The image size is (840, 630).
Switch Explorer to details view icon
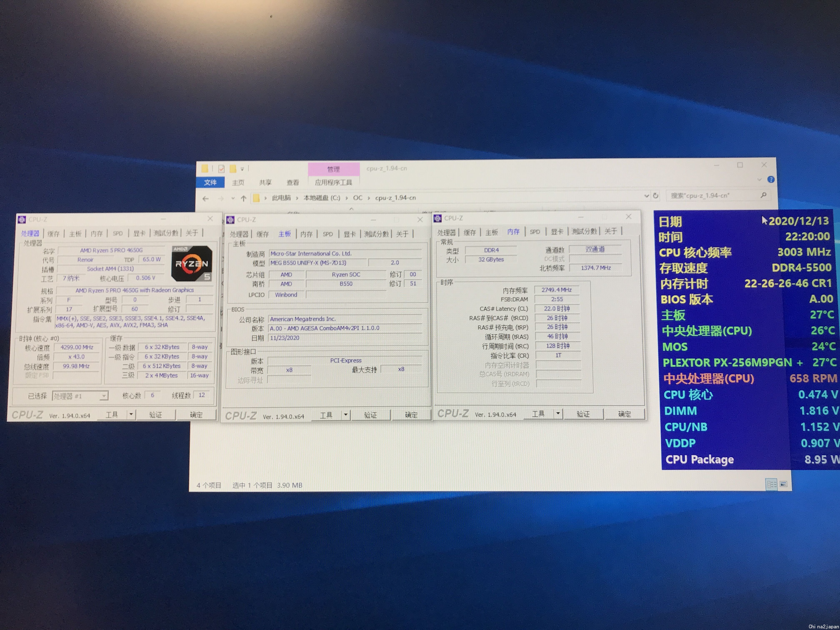tap(772, 484)
